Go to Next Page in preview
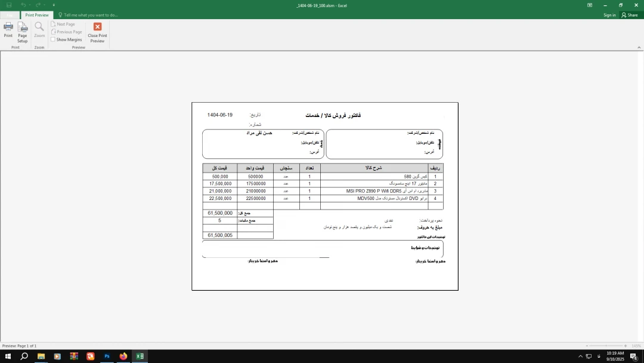Viewport: 644px width, 363px height. pos(63,24)
